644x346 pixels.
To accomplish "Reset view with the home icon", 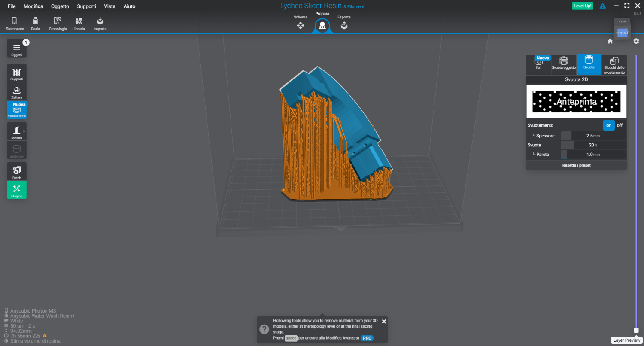I will pyautogui.click(x=610, y=41).
